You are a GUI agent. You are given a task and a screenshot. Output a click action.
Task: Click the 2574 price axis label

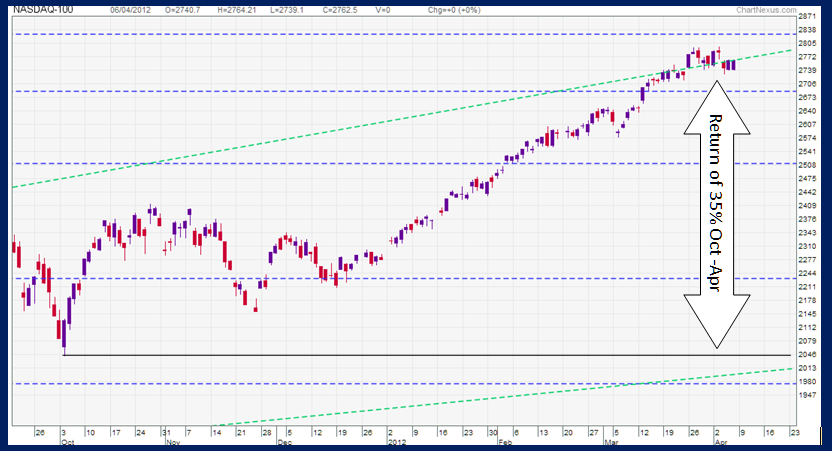click(807, 138)
